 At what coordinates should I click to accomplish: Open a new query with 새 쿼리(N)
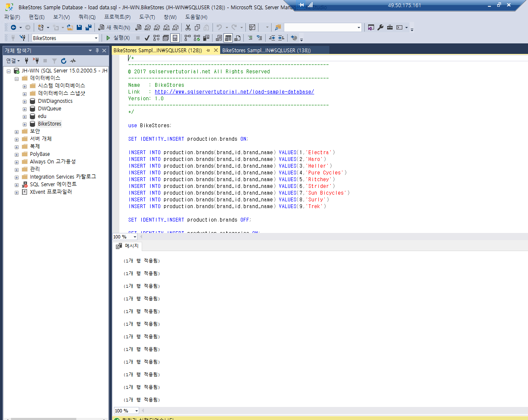(x=114, y=27)
